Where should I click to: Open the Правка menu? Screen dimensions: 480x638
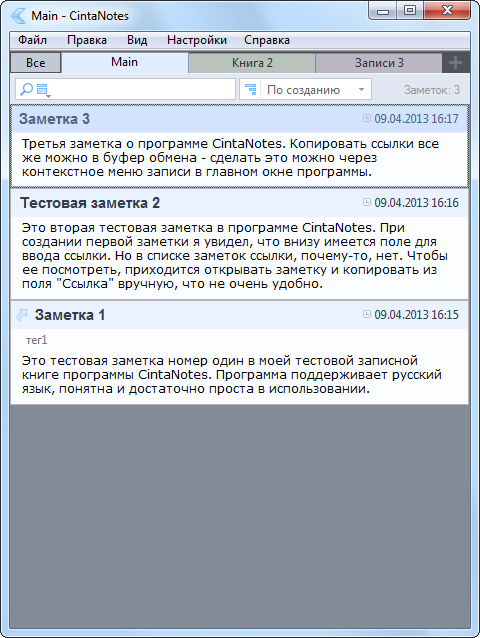pos(87,40)
